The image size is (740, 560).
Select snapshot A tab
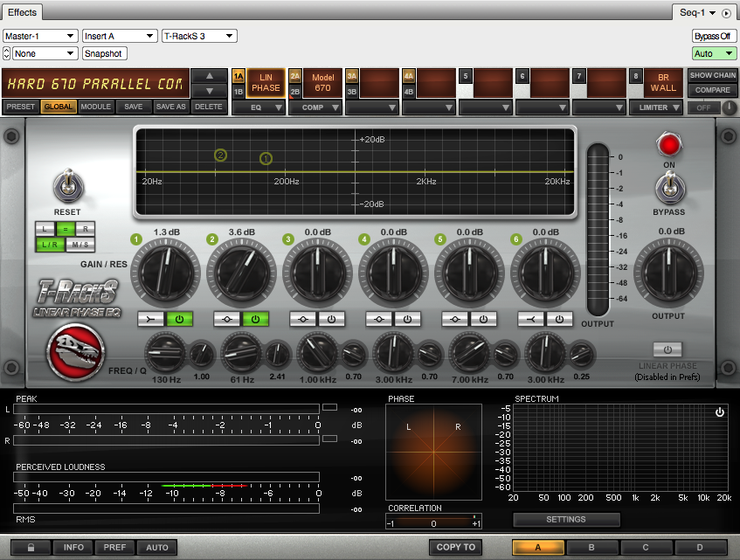(537, 547)
